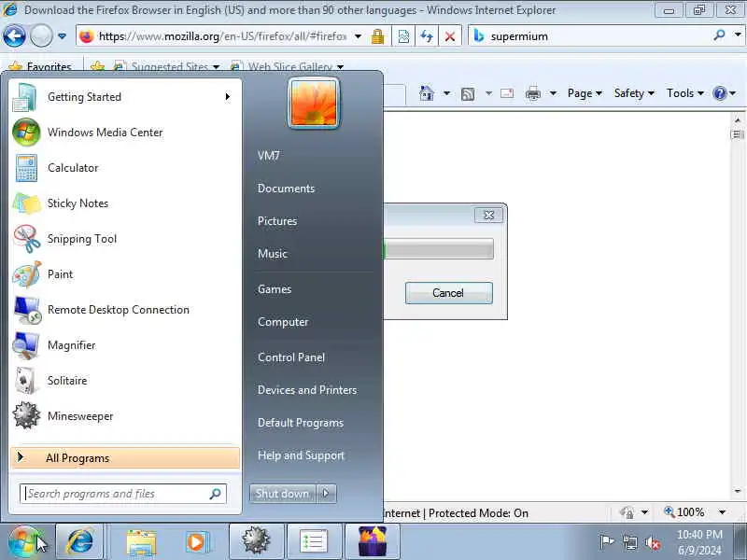Open the Safety menu
Image resolution: width=747 pixels, height=560 pixels.
[634, 93]
